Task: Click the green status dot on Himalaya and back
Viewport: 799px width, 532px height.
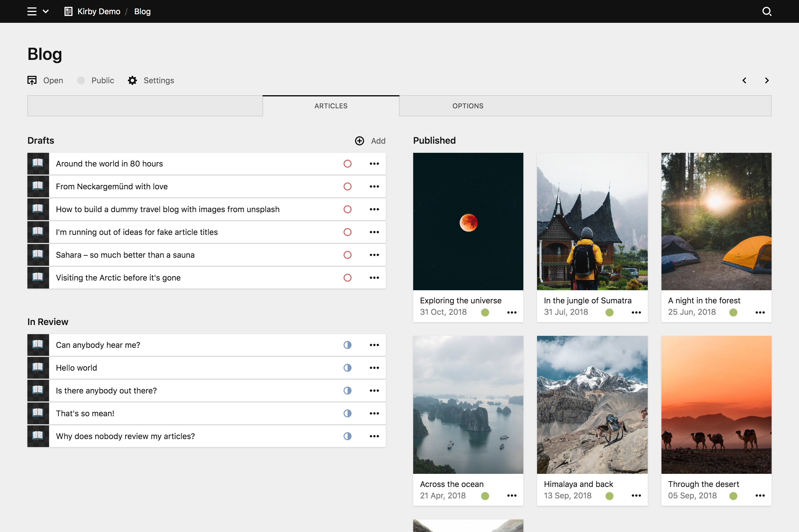Action: [609, 496]
